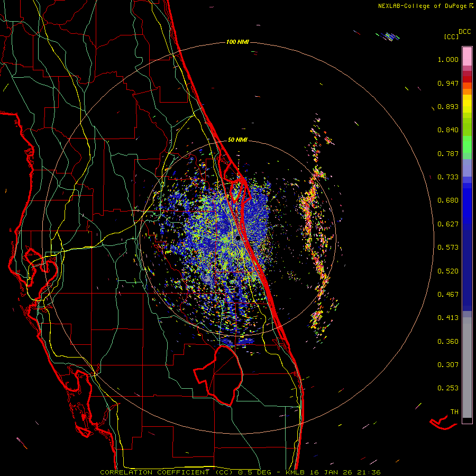The image size is (476, 476).
Task: Click the 0.680 color scale value
Action: pos(448,200)
